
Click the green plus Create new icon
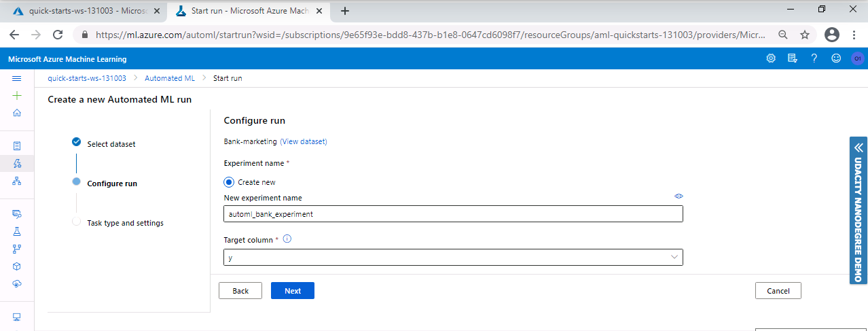coord(17,96)
